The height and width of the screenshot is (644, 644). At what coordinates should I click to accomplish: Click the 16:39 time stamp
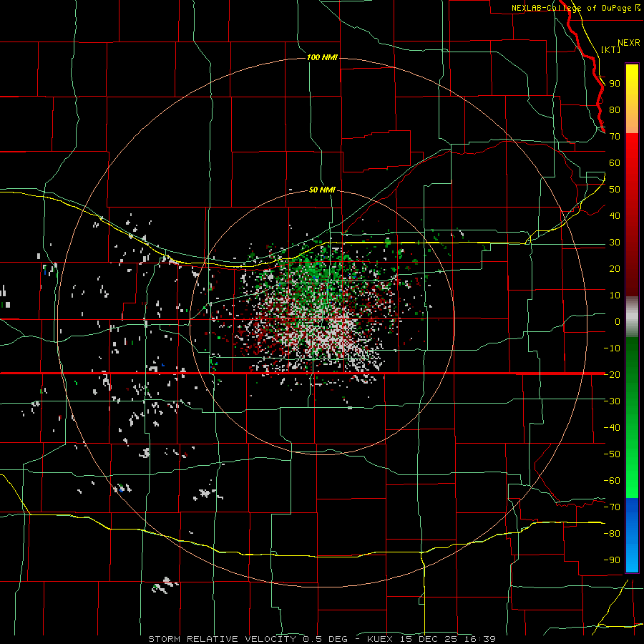[479, 639]
